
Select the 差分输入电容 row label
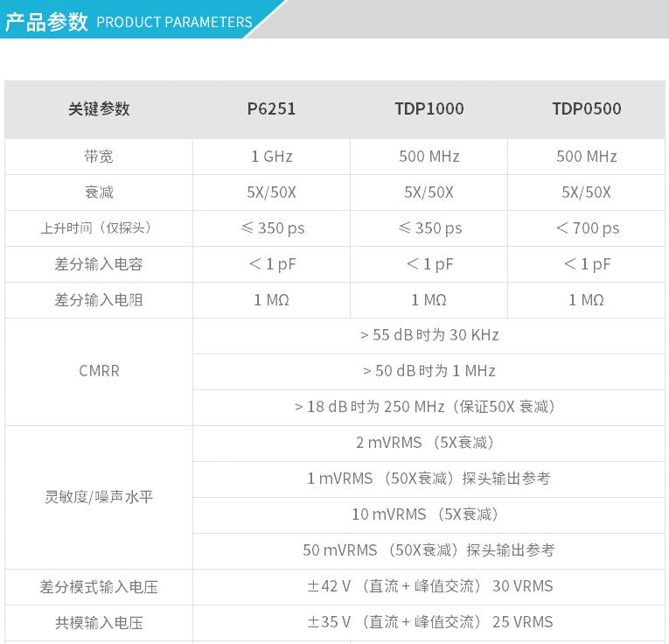pos(99,264)
